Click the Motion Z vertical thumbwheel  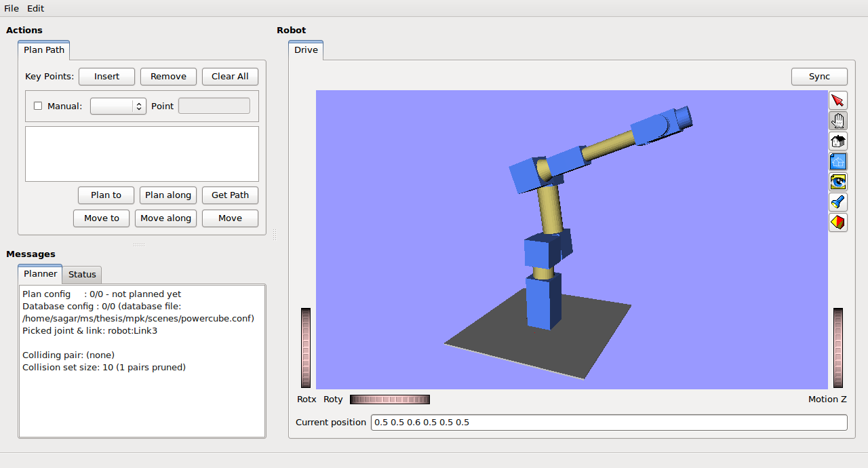(x=838, y=348)
